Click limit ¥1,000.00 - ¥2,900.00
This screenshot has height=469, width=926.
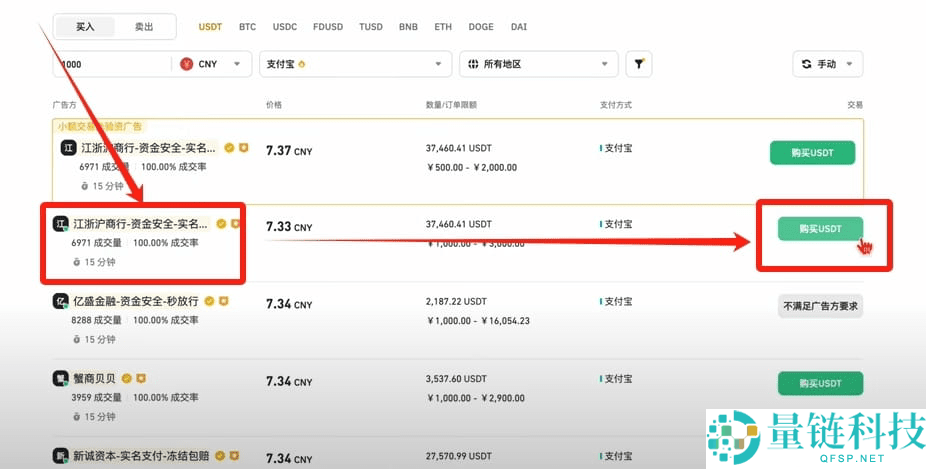(475, 398)
